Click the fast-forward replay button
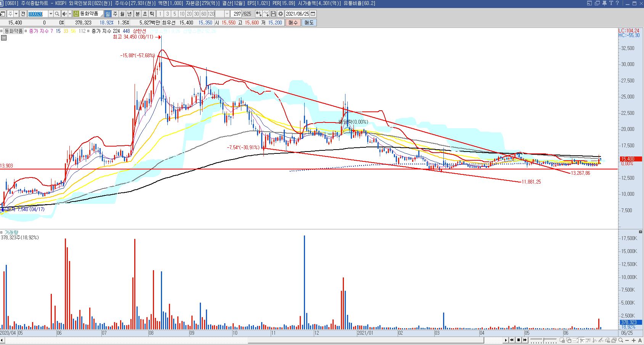 (525, 340)
